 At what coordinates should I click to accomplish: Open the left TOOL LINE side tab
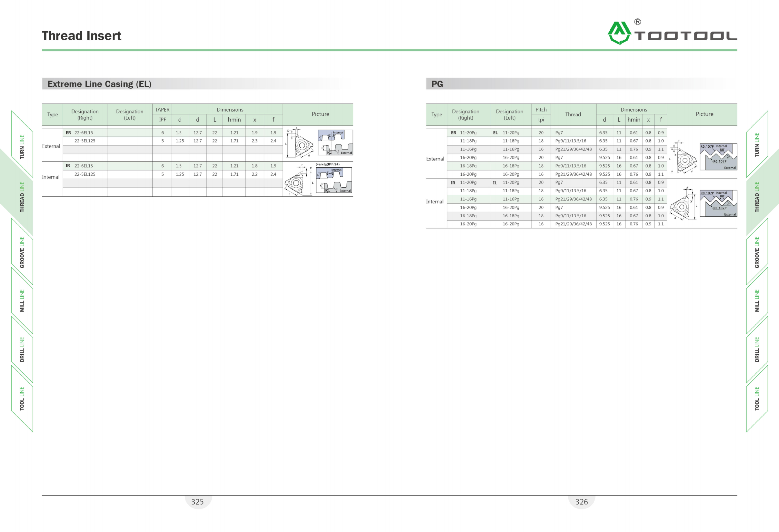coord(22,398)
